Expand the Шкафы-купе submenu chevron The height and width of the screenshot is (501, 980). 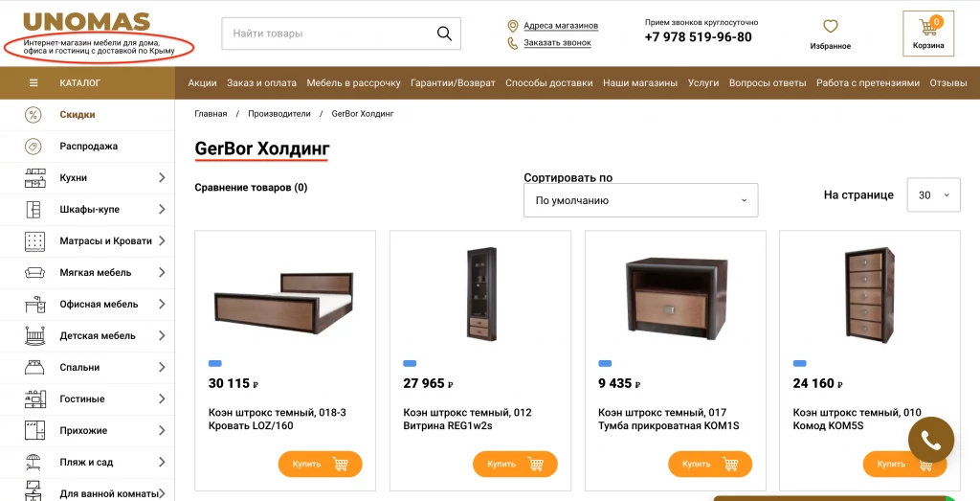coord(162,209)
